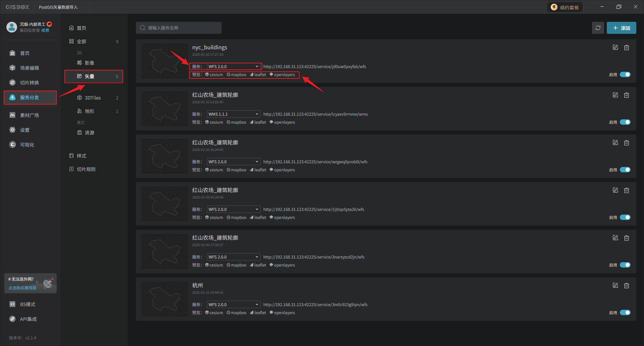Open 切片转换 from sidebar
The width and height of the screenshot is (644, 346).
29,83
